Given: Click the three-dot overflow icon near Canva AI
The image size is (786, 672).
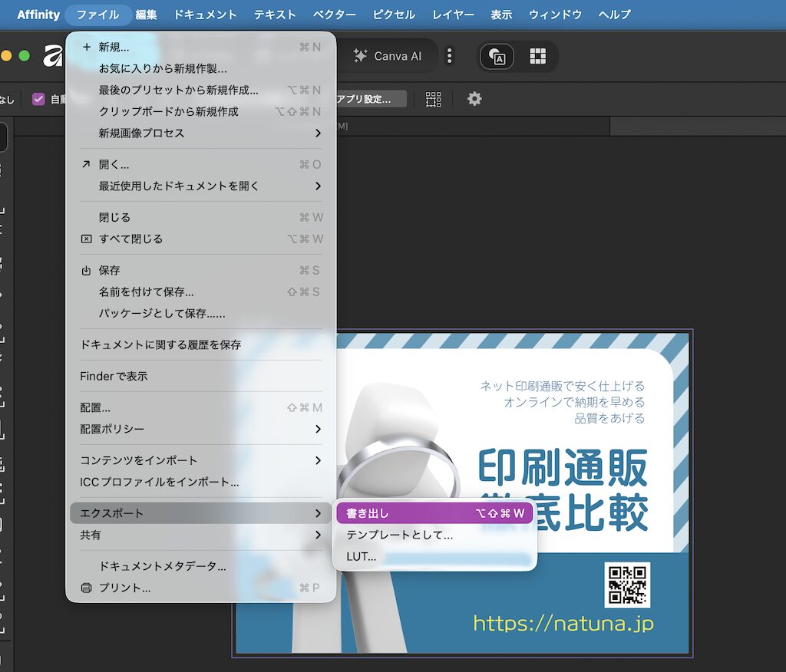Looking at the screenshot, I should 449,55.
